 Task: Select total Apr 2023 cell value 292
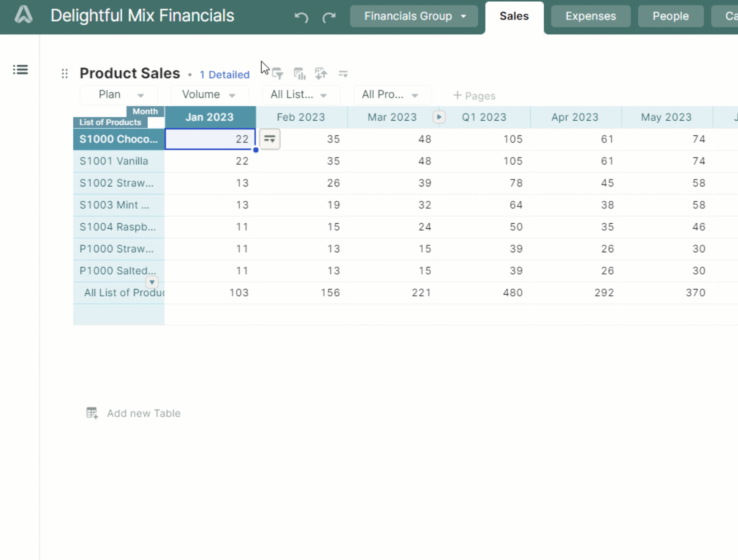(575, 293)
